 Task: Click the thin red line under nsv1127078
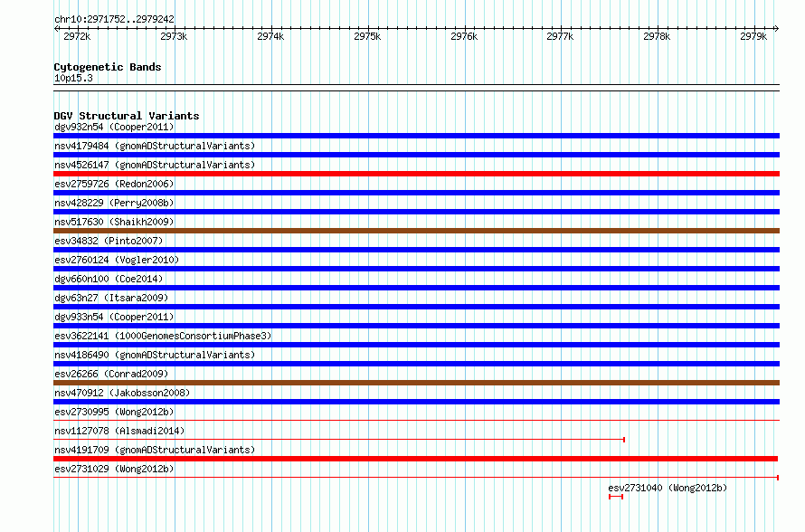point(339,440)
